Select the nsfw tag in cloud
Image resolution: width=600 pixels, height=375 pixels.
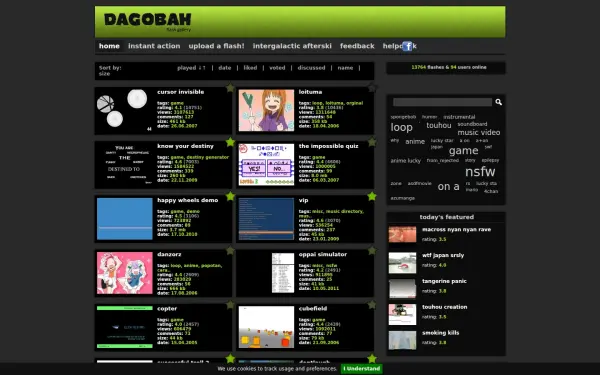tap(480, 171)
